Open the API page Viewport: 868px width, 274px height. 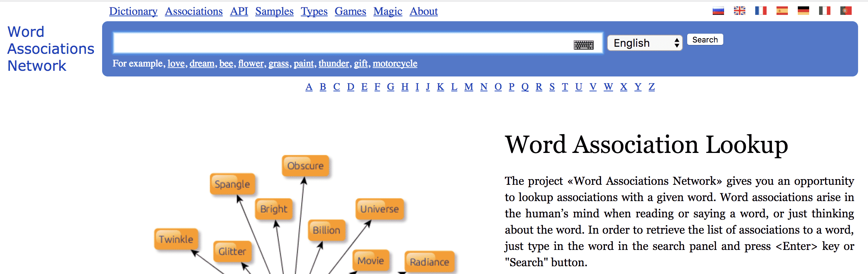click(x=239, y=11)
